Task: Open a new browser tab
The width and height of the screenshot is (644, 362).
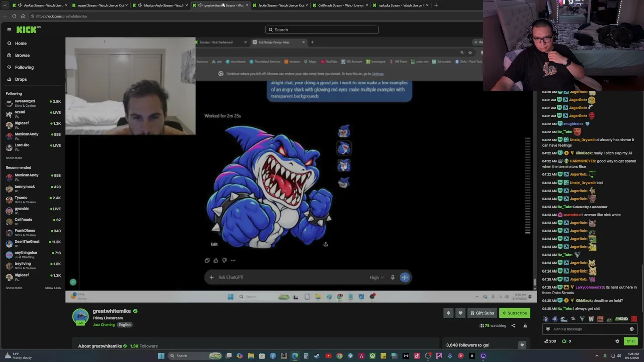Action: (x=436, y=5)
